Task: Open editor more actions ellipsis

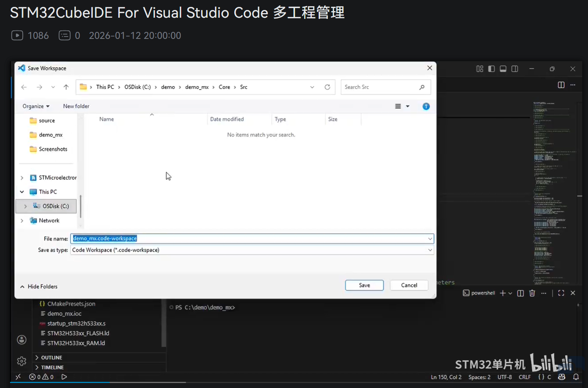Action: (x=573, y=85)
